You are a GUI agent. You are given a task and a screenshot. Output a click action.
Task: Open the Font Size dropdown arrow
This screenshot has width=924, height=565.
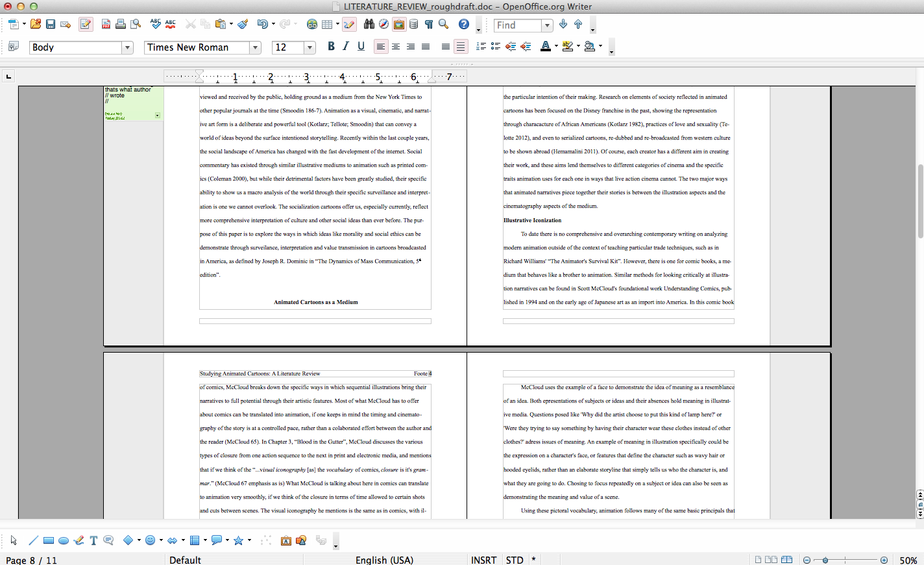(310, 47)
